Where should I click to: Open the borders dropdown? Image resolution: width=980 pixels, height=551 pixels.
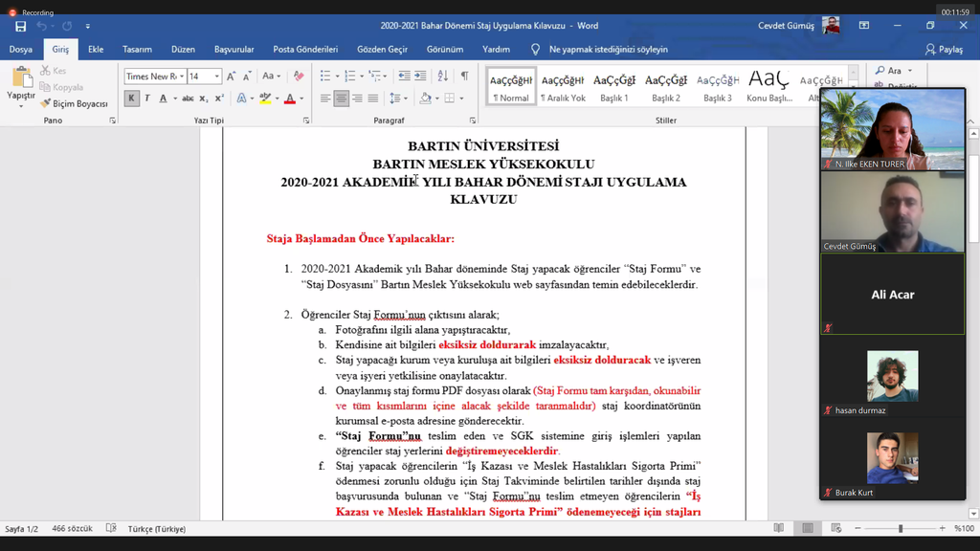tap(462, 99)
